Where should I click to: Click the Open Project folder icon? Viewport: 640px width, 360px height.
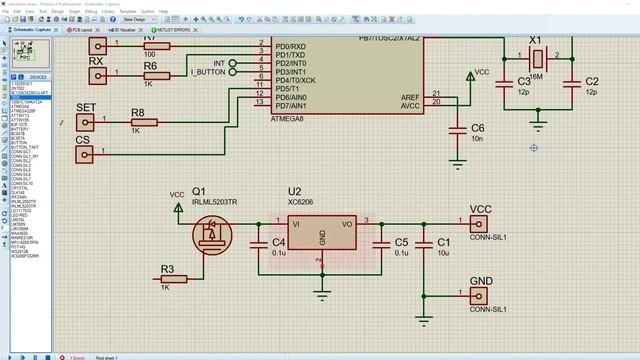click(16, 20)
